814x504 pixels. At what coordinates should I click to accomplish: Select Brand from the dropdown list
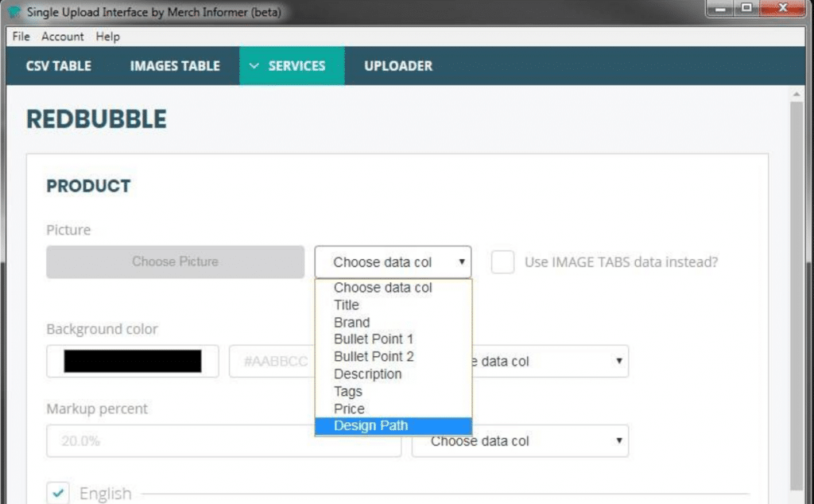(x=393, y=322)
